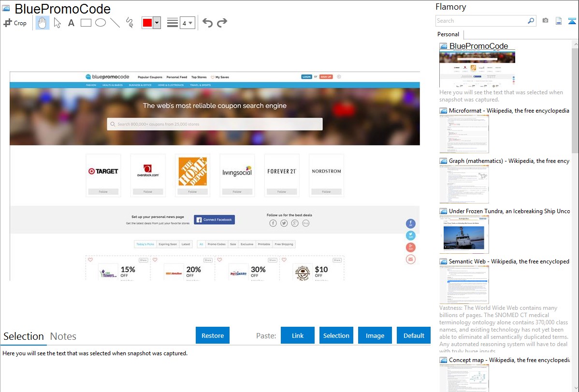Viewport: 579px width, 392px height.
Task: Click the blue Facebook share circle icon
Action: point(411,223)
